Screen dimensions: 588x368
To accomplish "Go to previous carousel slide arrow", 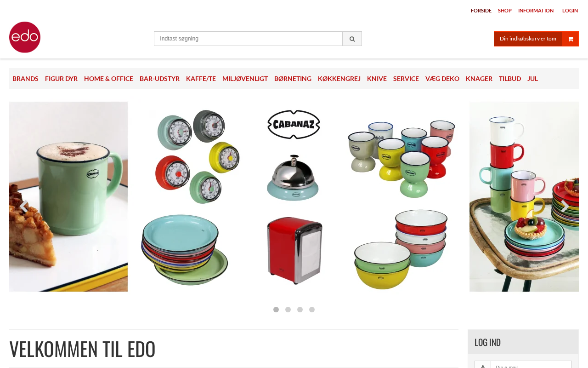I will pos(23,206).
